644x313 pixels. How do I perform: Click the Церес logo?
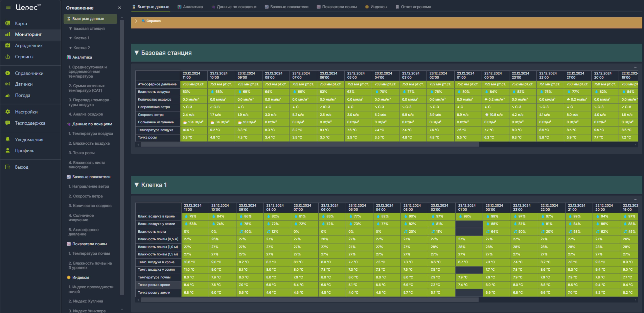(x=28, y=7)
